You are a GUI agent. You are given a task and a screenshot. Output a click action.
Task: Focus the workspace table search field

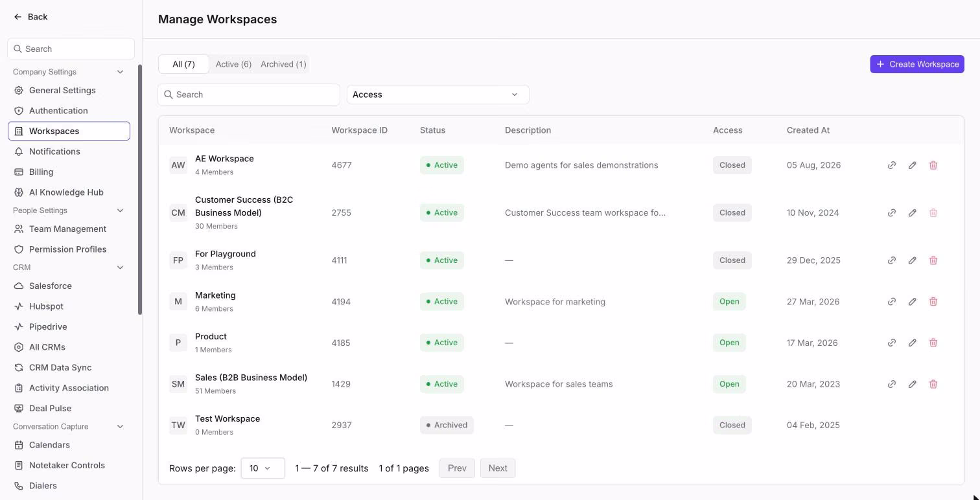(x=249, y=95)
